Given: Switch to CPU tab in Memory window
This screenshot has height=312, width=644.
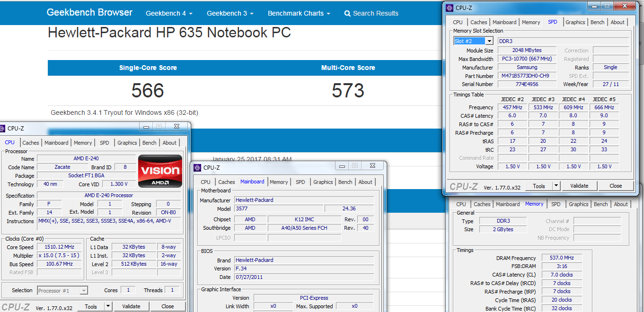Looking at the screenshot, I should tap(461, 204).
